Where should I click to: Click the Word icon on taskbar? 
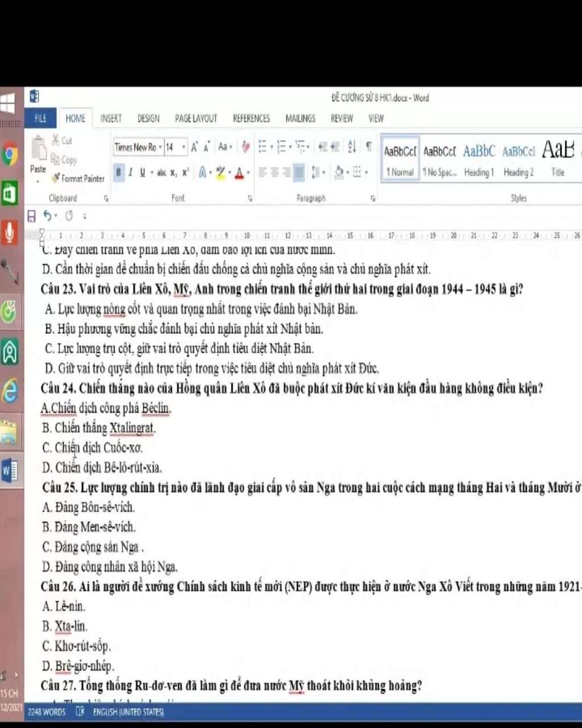(x=10, y=471)
